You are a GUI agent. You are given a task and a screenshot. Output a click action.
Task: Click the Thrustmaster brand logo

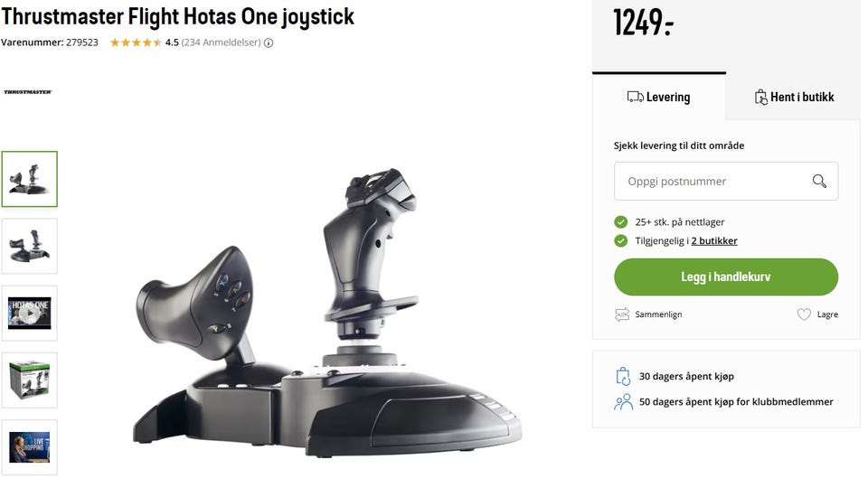[28, 92]
